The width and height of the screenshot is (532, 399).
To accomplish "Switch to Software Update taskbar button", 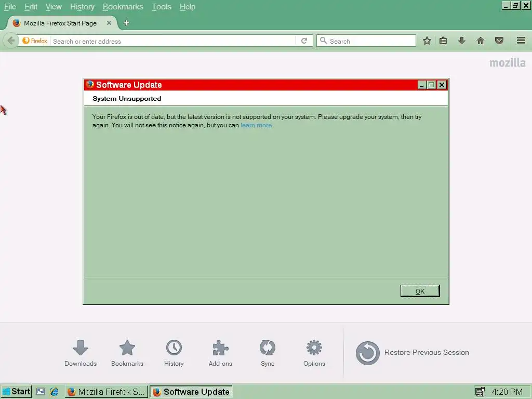I will coord(191,392).
